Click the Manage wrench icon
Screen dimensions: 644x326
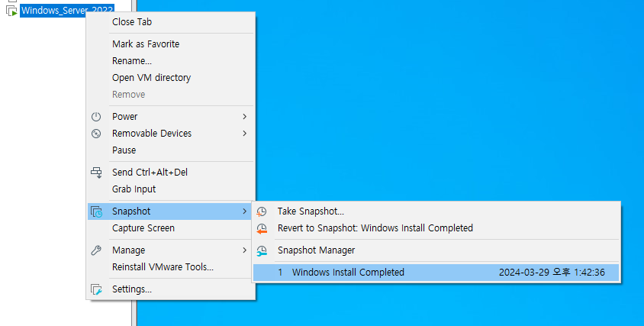point(96,250)
